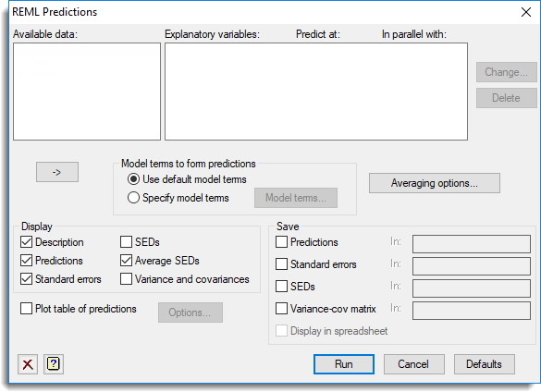This screenshot has width=541, height=392.
Task: Enable saving Predictions checkbox
Action: coord(281,242)
